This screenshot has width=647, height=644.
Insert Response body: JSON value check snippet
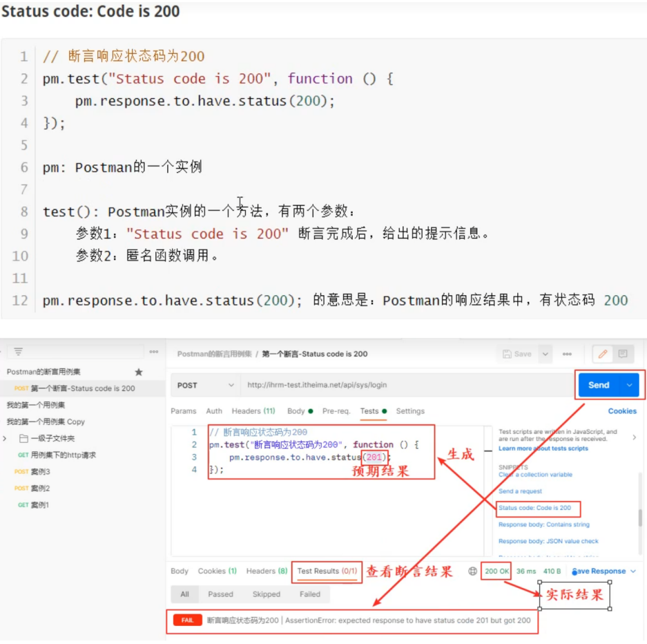tap(548, 541)
